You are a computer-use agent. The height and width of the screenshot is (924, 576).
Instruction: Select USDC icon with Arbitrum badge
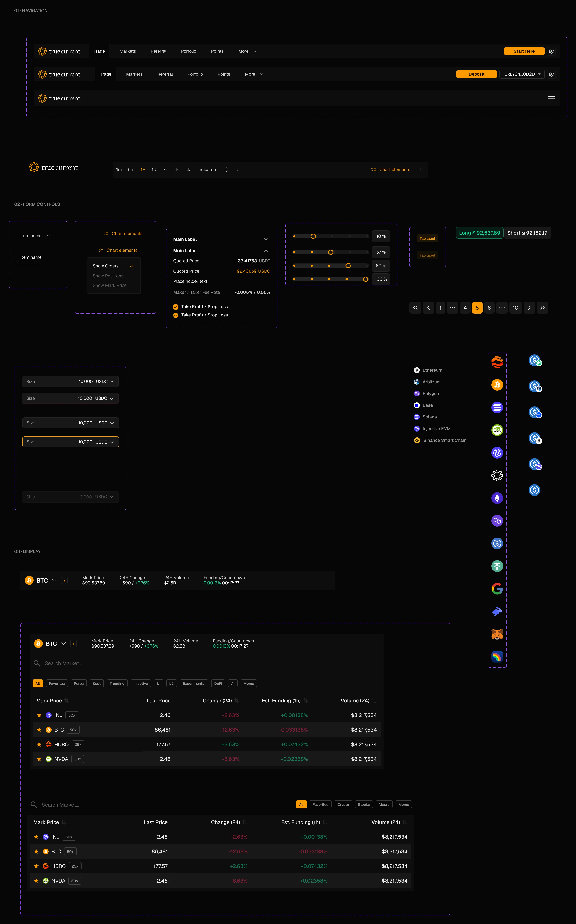[x=535, y=386]
